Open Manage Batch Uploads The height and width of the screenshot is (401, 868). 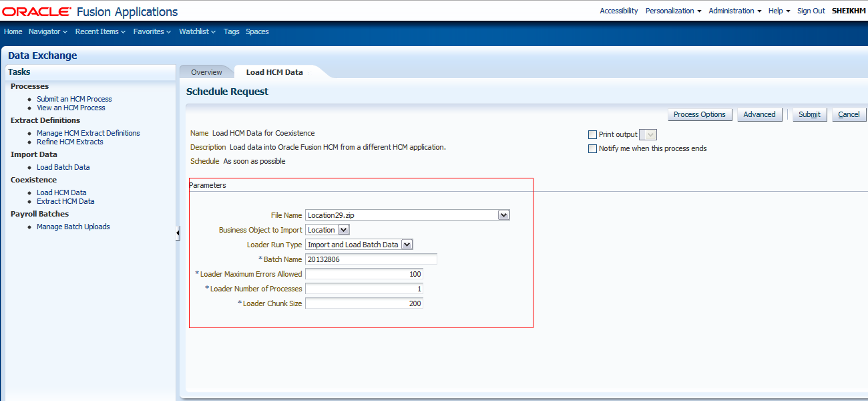click(73, 226)
